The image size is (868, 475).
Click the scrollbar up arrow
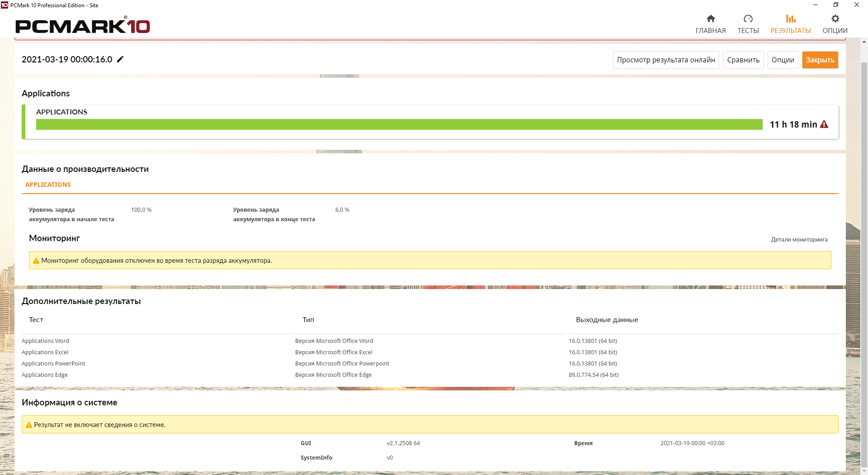click(x=864, y=42)
